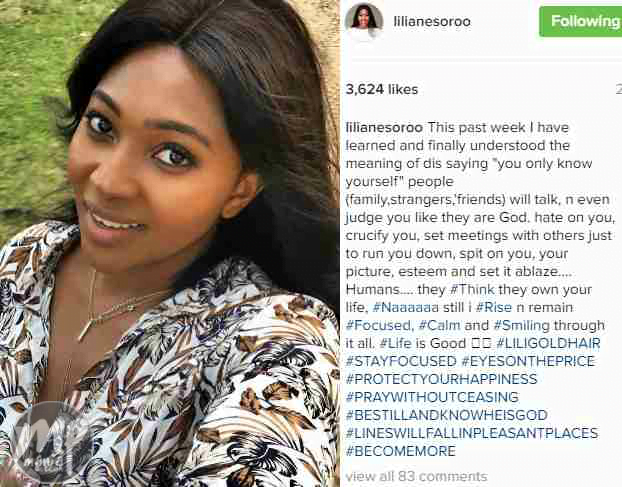Open the #Smiling hashtag
Viewport: 622px width, 487px height.
tap(522, 326)
